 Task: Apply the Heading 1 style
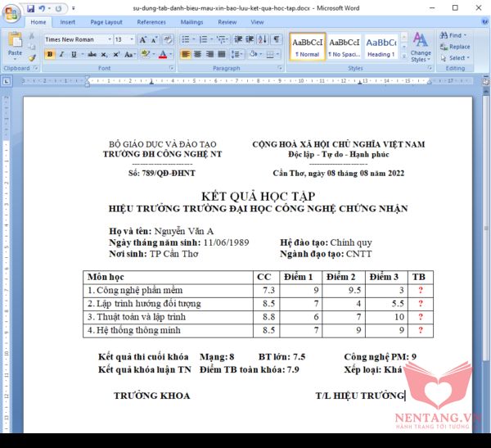(x=381, y=46)
